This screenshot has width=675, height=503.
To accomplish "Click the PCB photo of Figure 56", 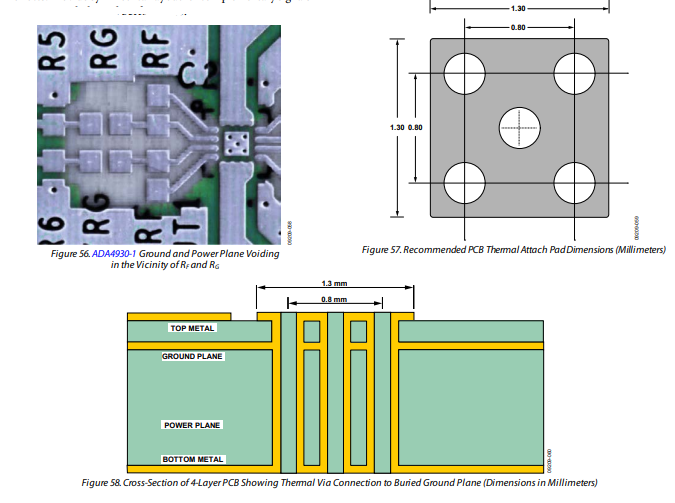I will pyautogui.click(x=159, y=135).
